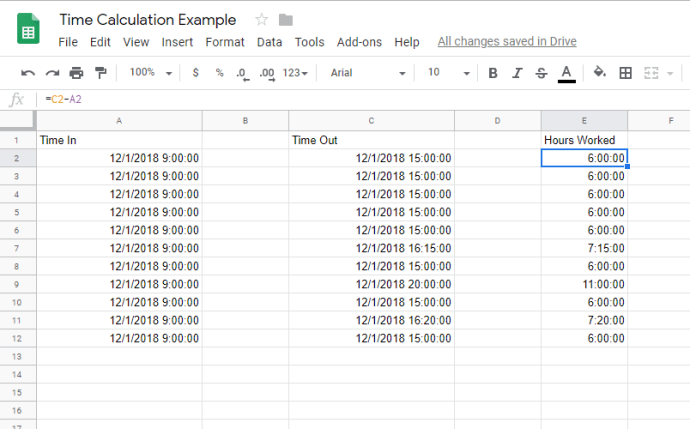Click 'All changes saved in Drive' link
The height and width of the screenshot is (429, 690).
507,42
